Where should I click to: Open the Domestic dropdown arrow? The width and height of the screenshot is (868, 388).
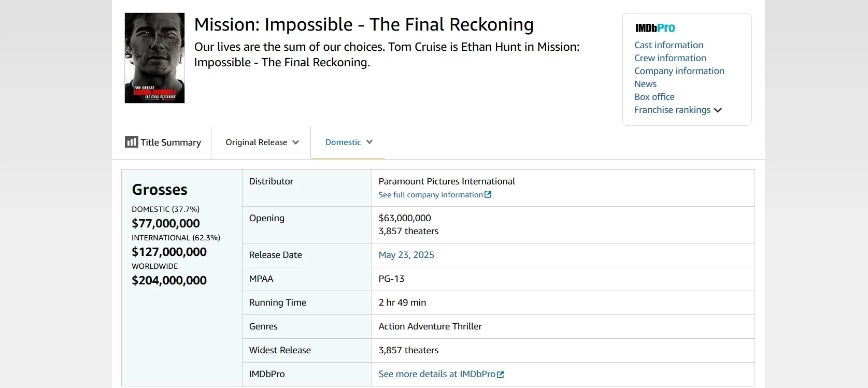pyautogui.click(x=369, y=142)
